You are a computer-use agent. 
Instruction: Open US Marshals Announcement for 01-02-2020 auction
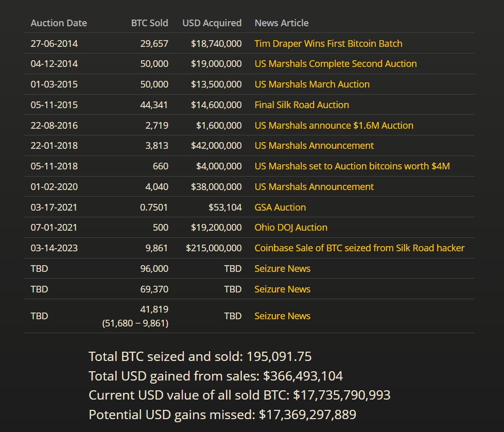pyautogui.click(x=314, y=187)
